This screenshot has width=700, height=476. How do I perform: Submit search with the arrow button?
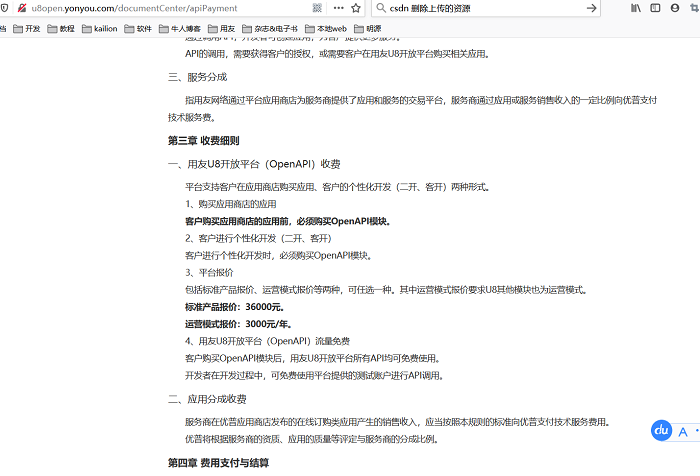click(x=592, y=8)
